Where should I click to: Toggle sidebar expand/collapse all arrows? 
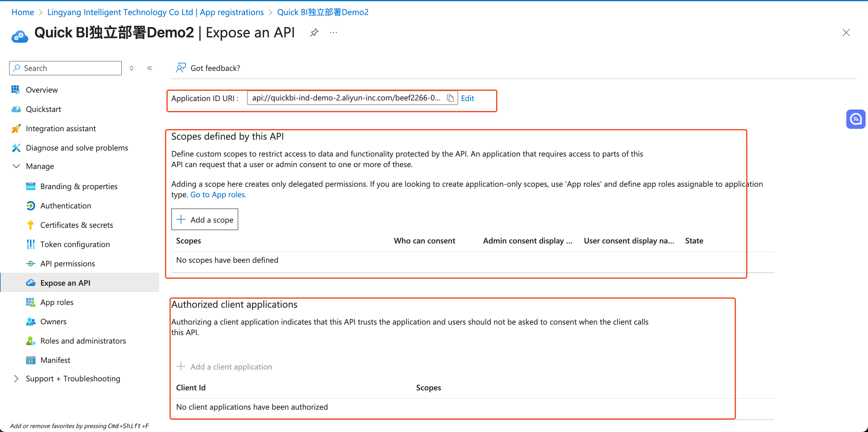coord(131,68)
